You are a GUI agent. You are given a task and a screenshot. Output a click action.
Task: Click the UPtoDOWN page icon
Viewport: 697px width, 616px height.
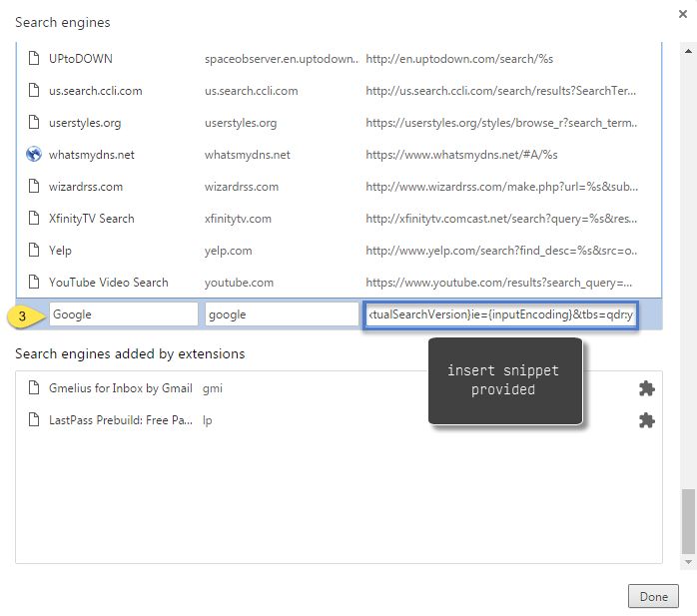coord(34,58)
